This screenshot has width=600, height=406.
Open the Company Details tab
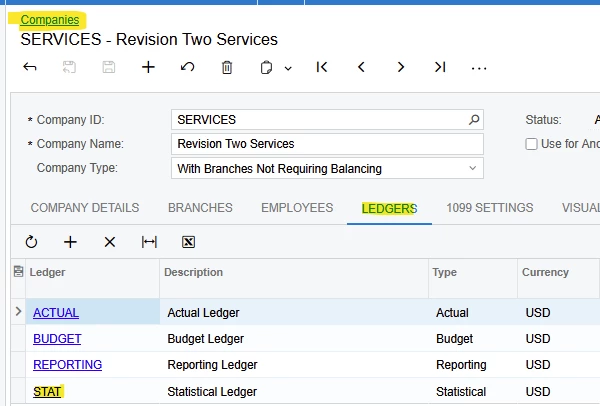point(85,208)
